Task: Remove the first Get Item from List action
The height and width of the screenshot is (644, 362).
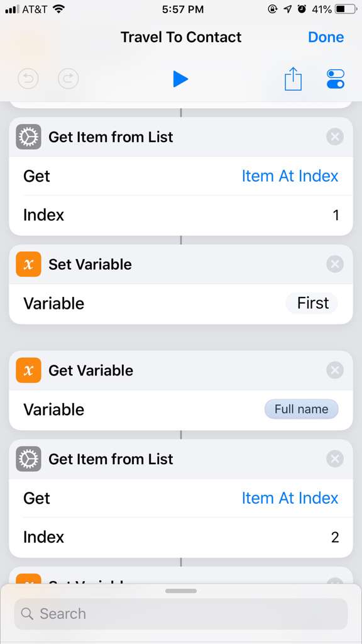Action: click(335, 136)
